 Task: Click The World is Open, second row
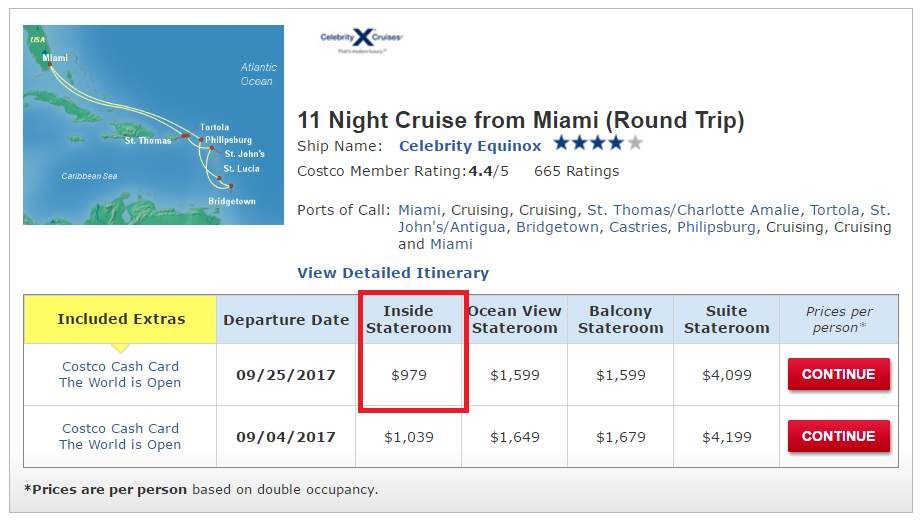point(120,445)
